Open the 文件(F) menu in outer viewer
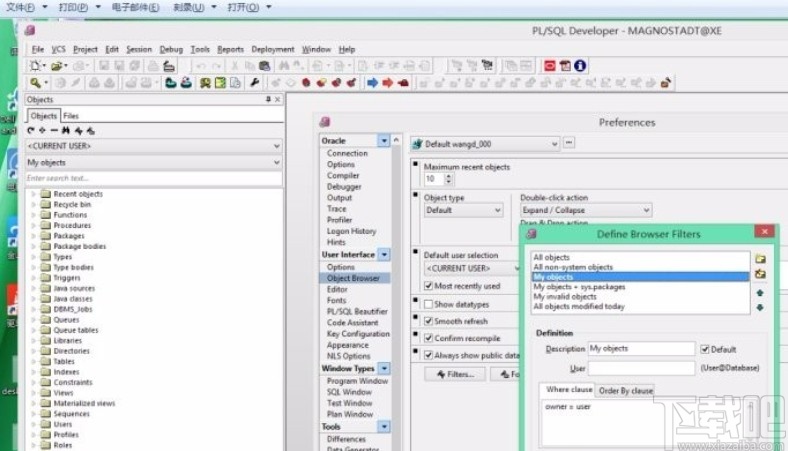788x451 pixels. 21,7
